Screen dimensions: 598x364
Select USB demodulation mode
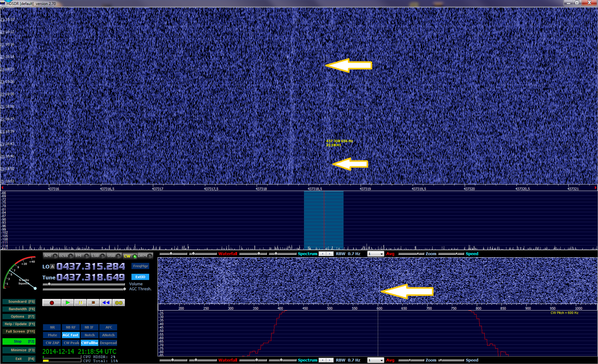pos(111,256)
